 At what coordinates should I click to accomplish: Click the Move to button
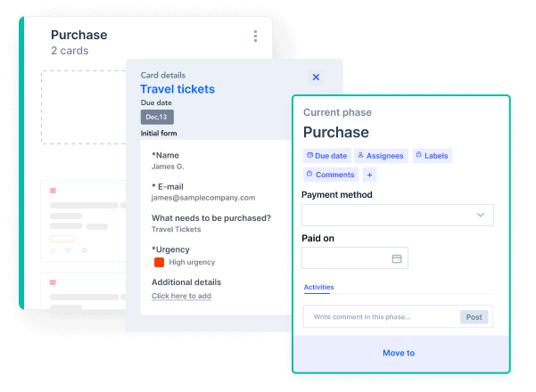tap(399, 353)
